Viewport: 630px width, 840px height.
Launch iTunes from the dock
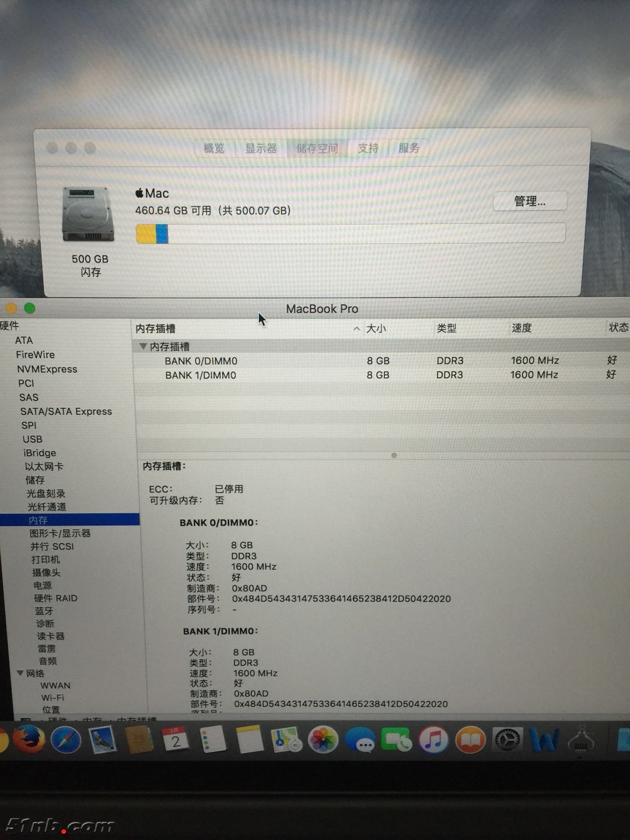(x=433, y=740)
